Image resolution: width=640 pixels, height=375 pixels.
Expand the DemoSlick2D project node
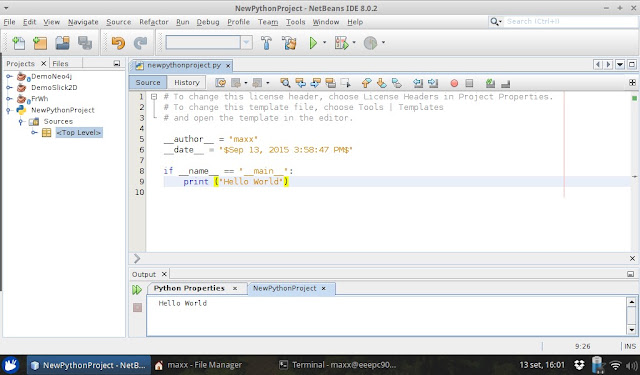coord(9,87)
